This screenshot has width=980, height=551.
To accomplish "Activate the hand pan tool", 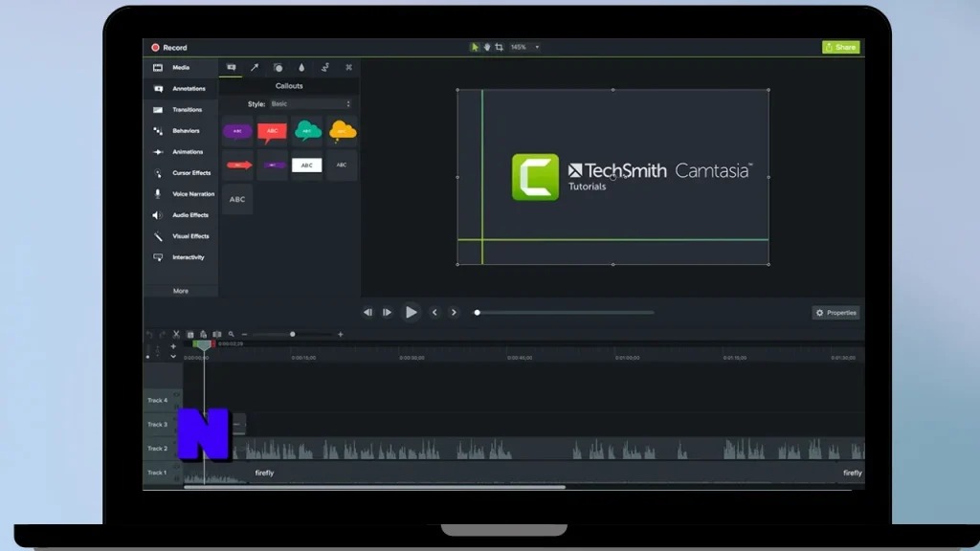I will pyautogui.click(x=487, y=47).
